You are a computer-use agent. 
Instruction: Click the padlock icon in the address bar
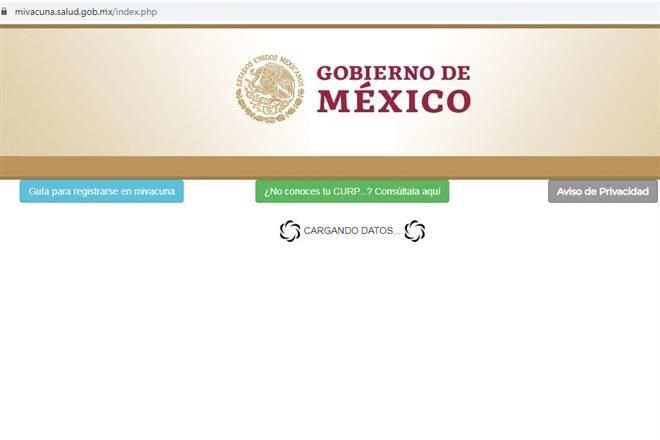pos(6,11)
